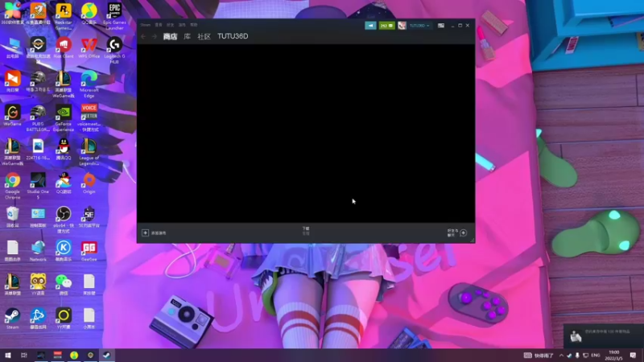Image resolution: width=644 pixels, height=362 pixels.
Task: Click the Steam announcements megaphone icon
Action: (370, 26)
